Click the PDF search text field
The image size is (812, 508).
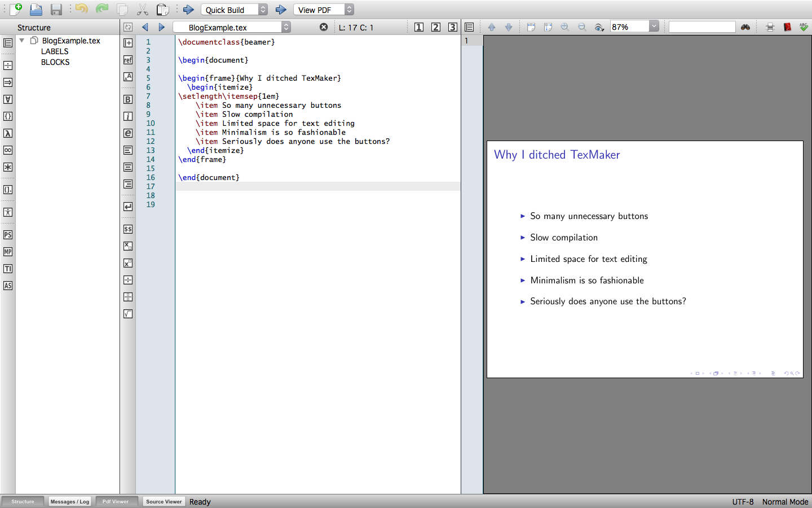pyautogui.click(x=702, y=27)
